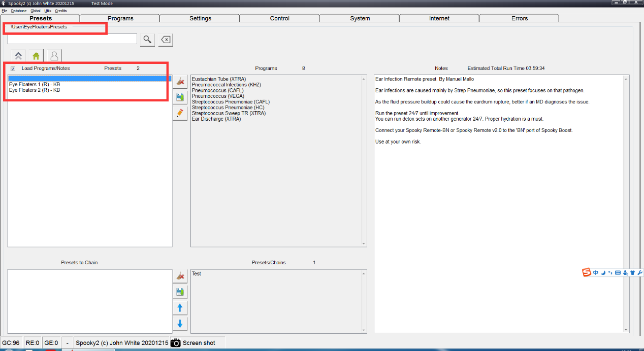Open the Database menu

point(19,11)
